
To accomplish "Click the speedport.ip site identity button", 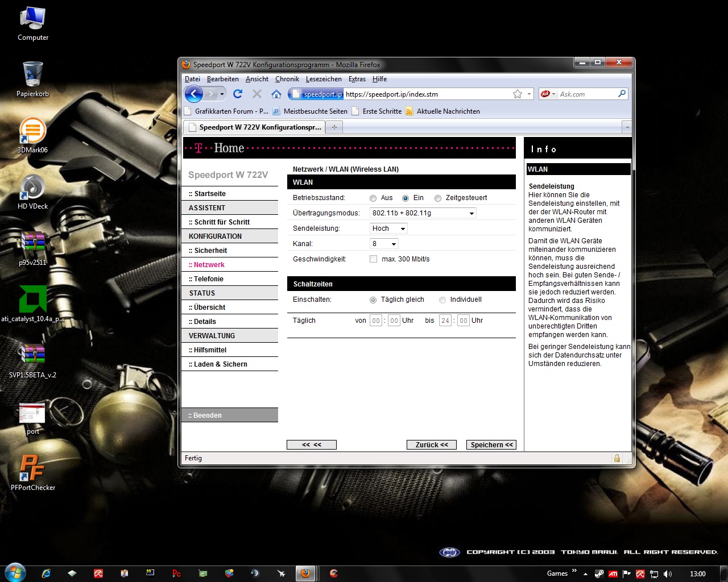I will pyautogui.click(x=316, y=94).
